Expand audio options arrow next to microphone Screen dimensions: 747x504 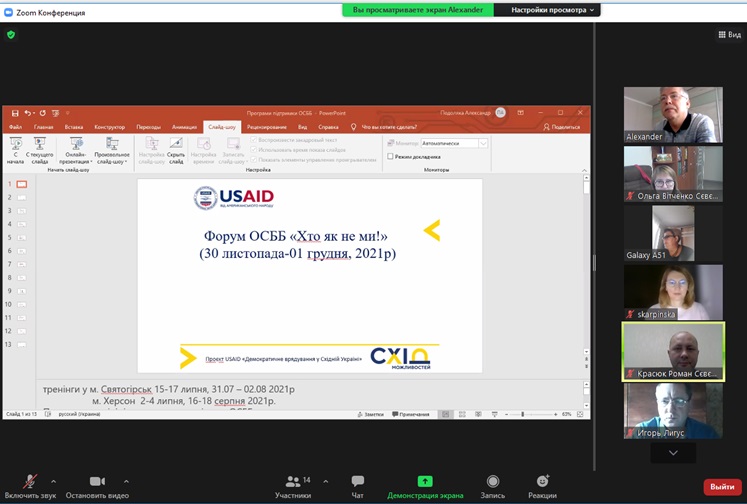[53, 481]
